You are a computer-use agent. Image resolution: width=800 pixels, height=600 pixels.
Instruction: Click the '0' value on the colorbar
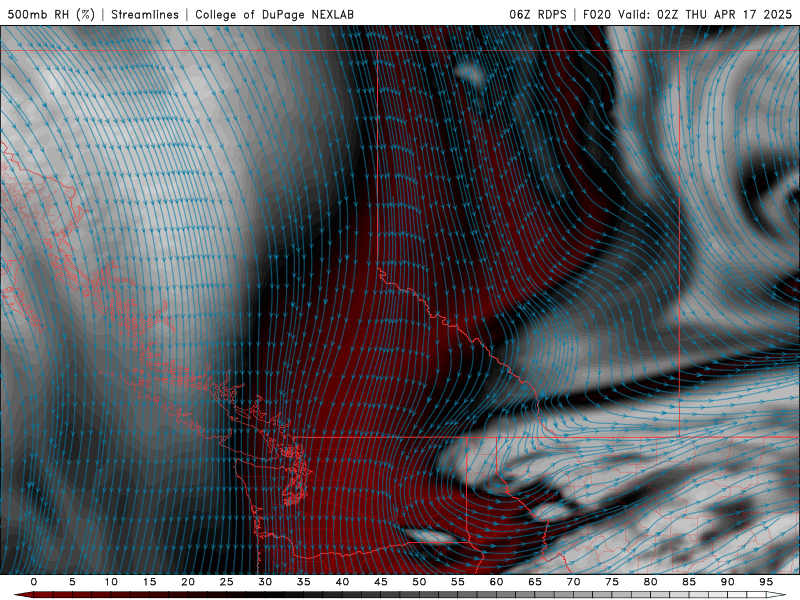pyautogui.click(x=34, y=582)
